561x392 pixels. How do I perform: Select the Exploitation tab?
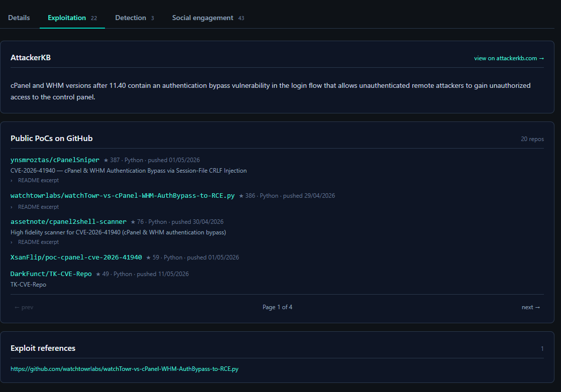coord(72,18)
